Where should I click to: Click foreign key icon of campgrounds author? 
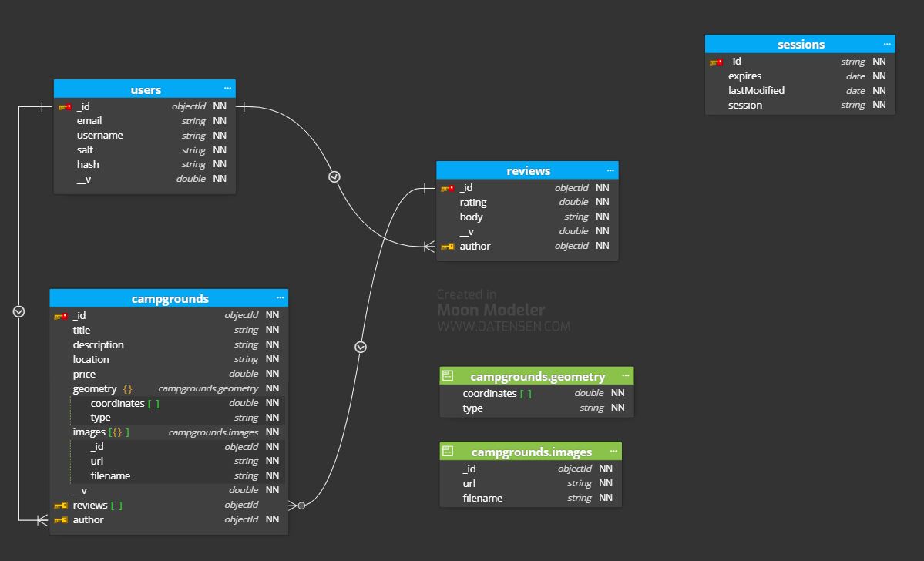(x=61, y=519)
